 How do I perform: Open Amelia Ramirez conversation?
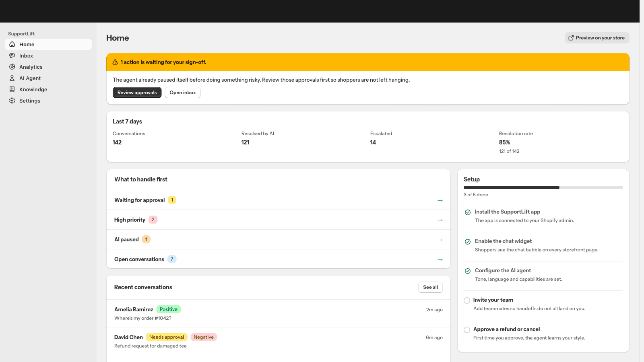279,313
